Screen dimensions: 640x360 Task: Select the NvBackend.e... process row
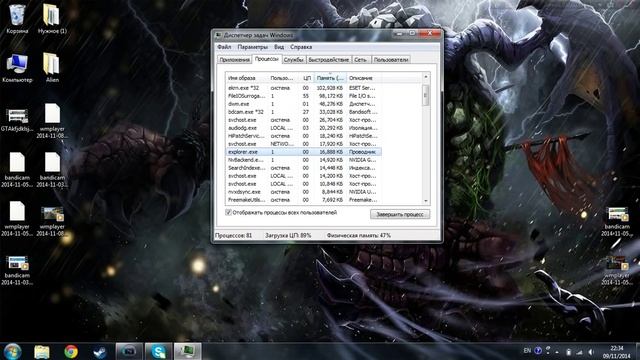pyautogui.click(x=303, y=160)
